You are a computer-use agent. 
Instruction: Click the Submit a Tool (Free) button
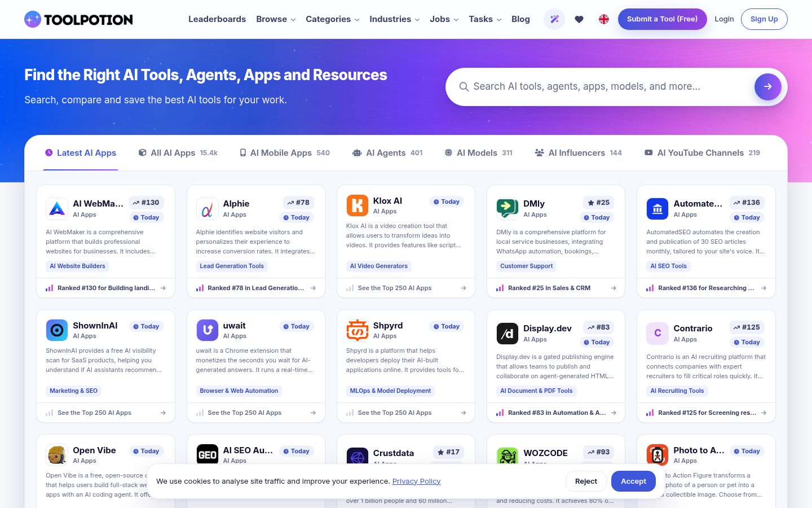pyautogui.click(x=663, y=19)
